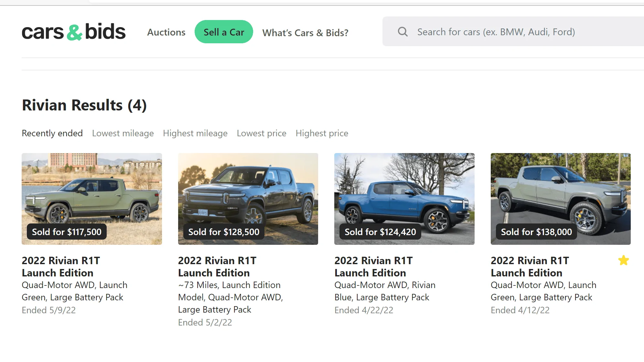Click the 'Ended 5/9/22' text
This screenshot has width=644, height=362.
click(x=48, y=310)
